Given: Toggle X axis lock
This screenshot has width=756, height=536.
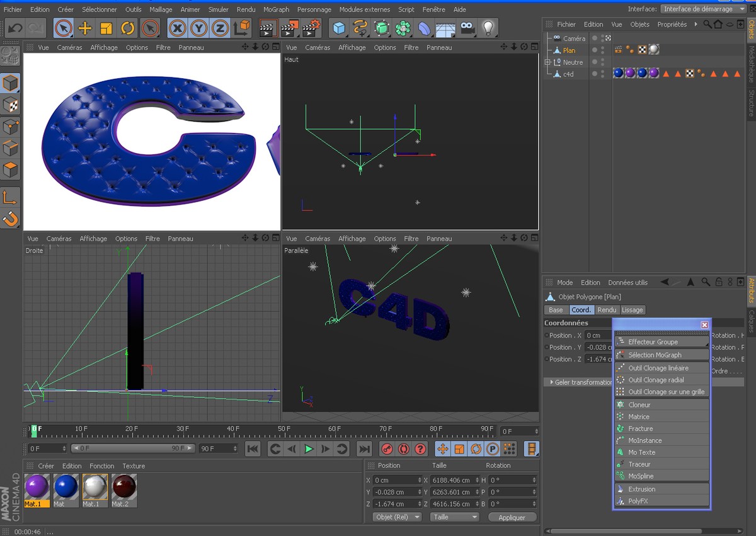Looking at the screenshot, I should coord(178,28).
